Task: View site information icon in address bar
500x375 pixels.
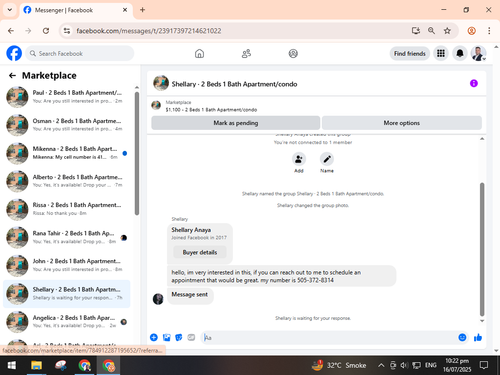Action: click(67, 31)
